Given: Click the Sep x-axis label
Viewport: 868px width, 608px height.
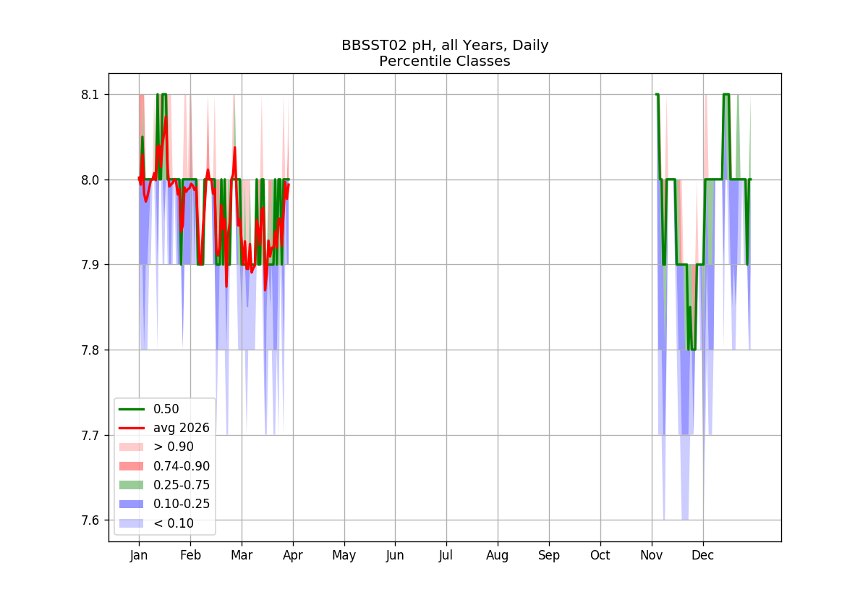Looking at the screenshot, I should [549, 556].
